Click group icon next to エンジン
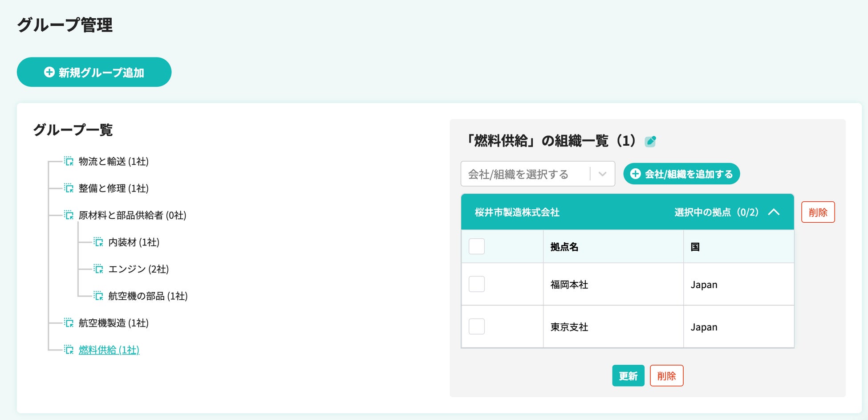Viewport: 868px width, 420px height. 98,269
